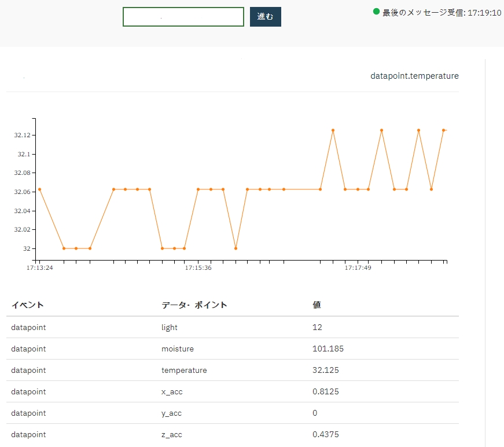The image size is (504, 447).
Task: Click the 最後のメッセージ受信 timestamp text
Action: [442, 12]
